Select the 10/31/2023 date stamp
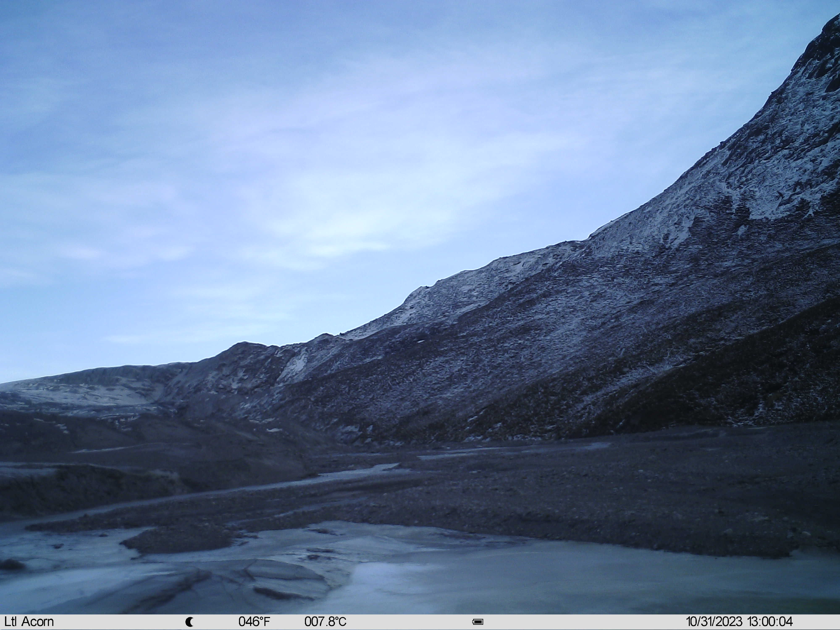 (x=714, y=622)
